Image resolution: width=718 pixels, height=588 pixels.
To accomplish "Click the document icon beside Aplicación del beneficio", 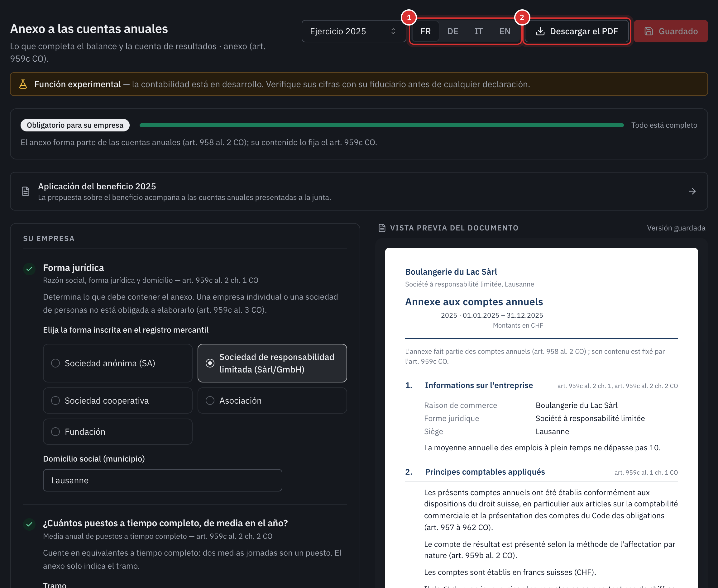I will pos(26,191).
